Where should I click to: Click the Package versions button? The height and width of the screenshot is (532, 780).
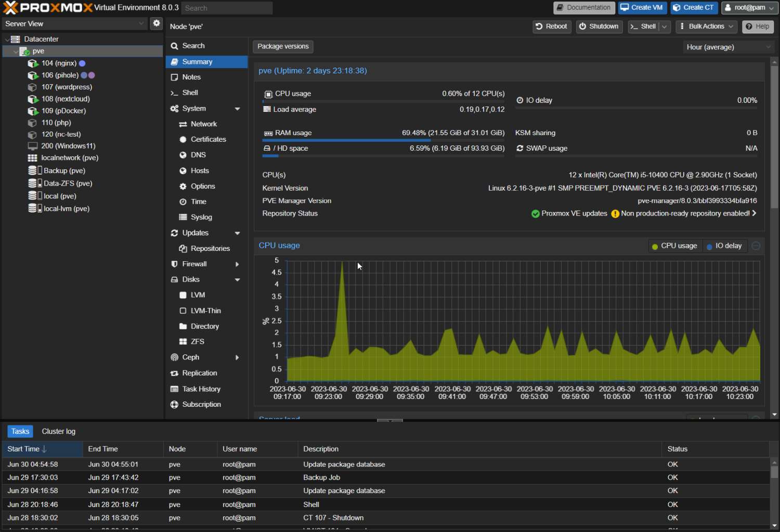[x=283, y=47]
